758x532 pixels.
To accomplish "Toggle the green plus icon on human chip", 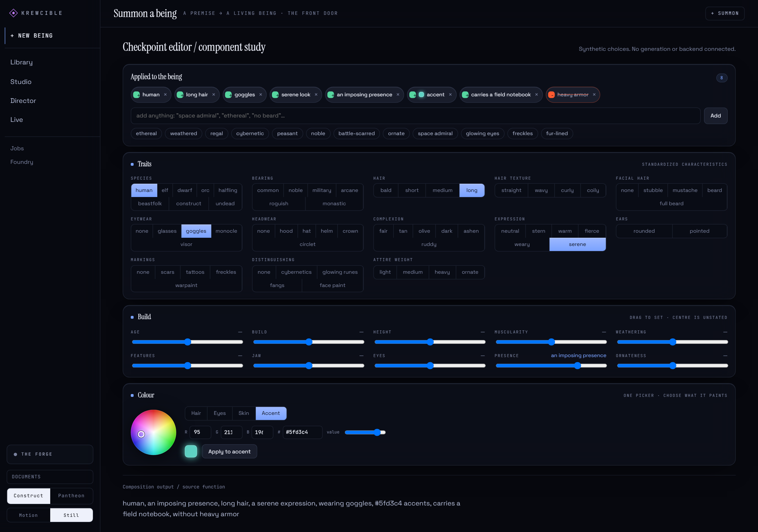I will tap(136, 95).
